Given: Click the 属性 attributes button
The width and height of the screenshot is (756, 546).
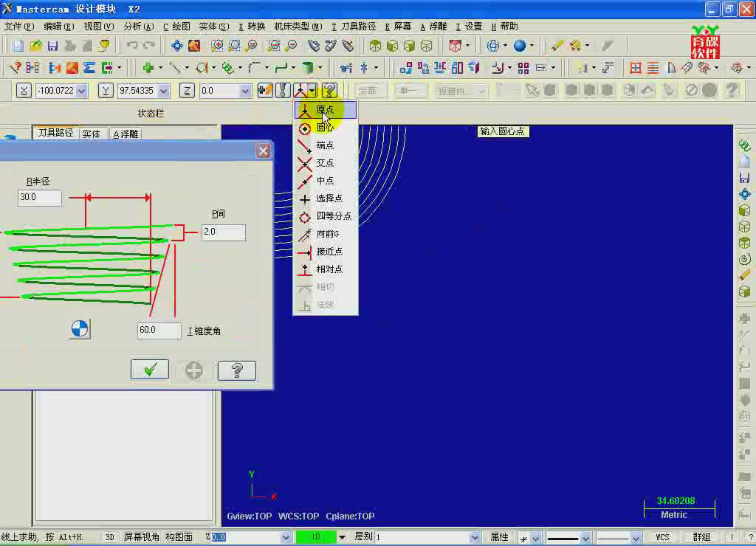Looking at the screenshot, I should pyautogui.click(x=500, y=537).
